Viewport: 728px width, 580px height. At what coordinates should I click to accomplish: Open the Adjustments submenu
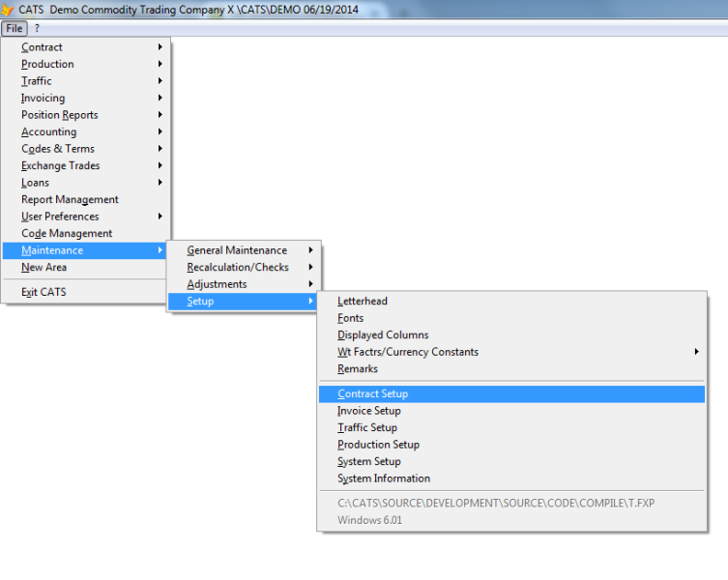click(244, 284)
